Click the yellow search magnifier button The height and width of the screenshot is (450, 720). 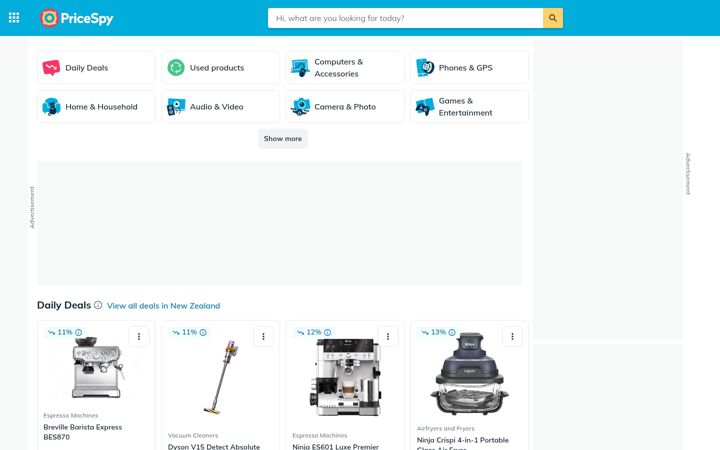[x=553, y=18]
